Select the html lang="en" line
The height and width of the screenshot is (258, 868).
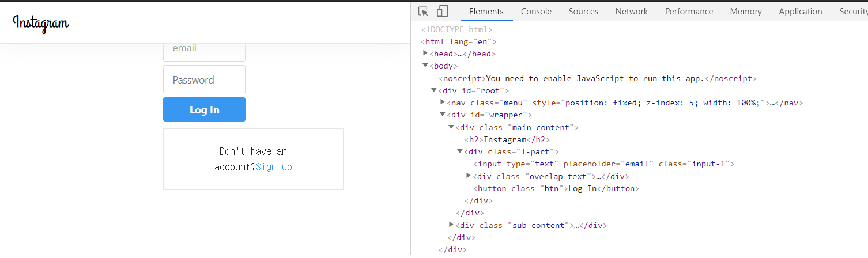coord(459,41)
